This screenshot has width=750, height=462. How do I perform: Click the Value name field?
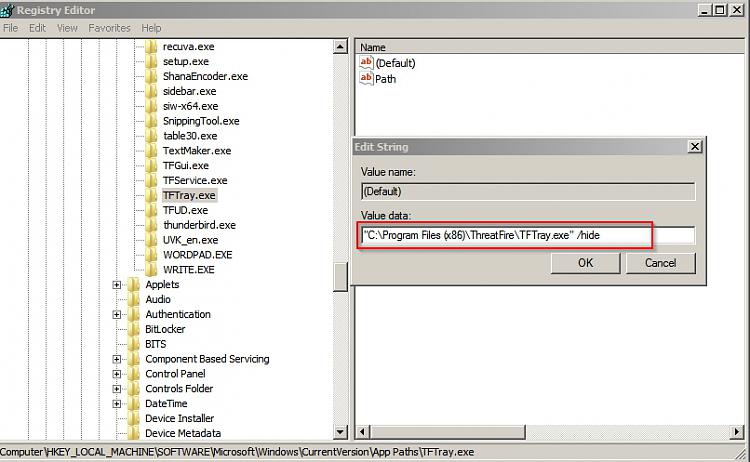pyautogui.click(x=528, y=192)
